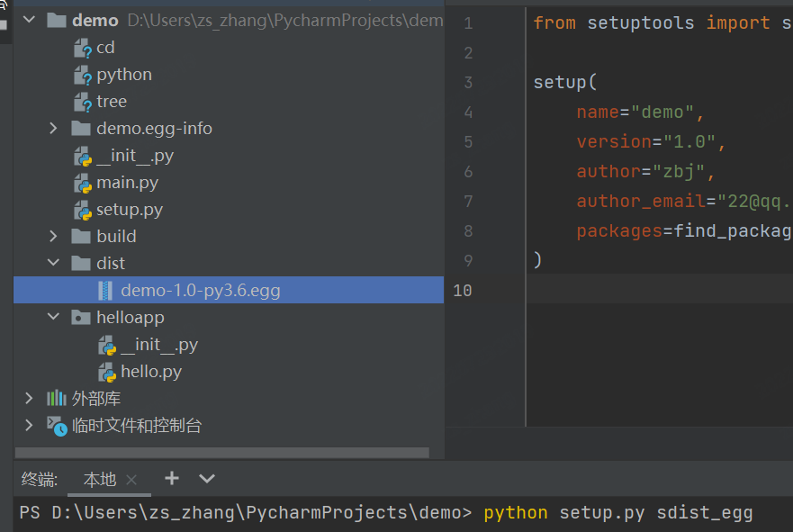This screenshot has width=793, height=532.
Task: Place cursor on editor line 10
Action: 630,290
